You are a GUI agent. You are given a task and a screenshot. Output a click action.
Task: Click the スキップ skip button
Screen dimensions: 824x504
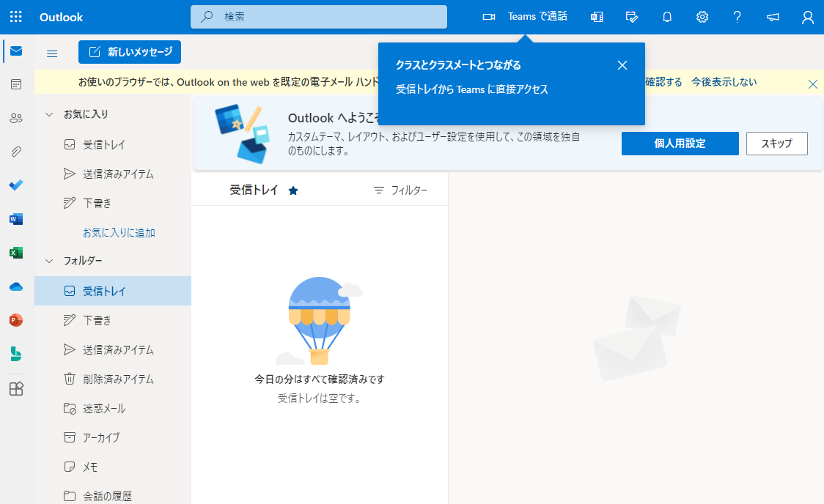(x=776, y=144)
